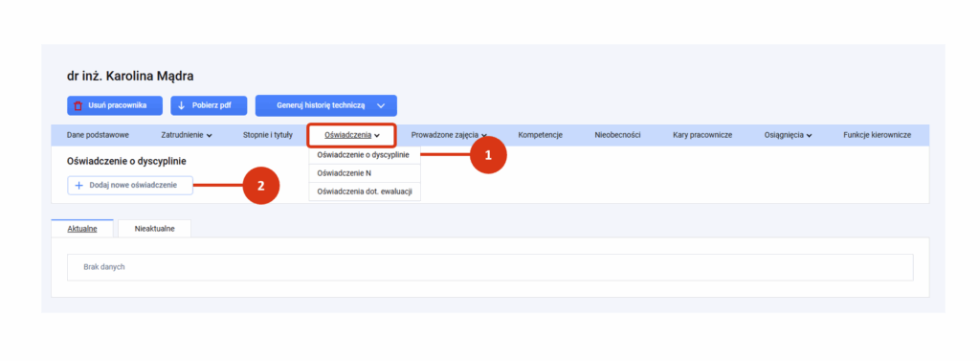980x361 pixels.
Task: Open the Stopnie i tytuły section
Action: pos(268,134)
